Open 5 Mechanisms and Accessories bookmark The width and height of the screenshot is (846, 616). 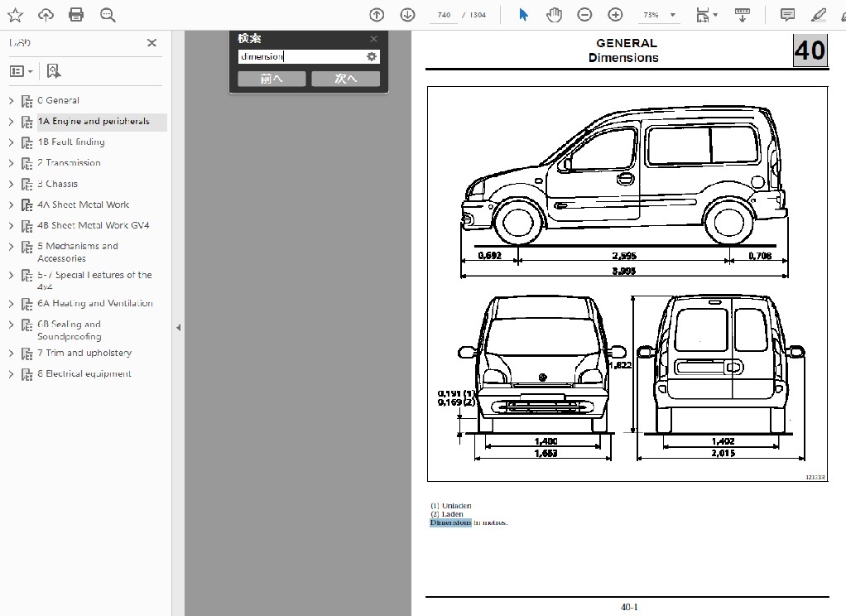tap(78, 253)
